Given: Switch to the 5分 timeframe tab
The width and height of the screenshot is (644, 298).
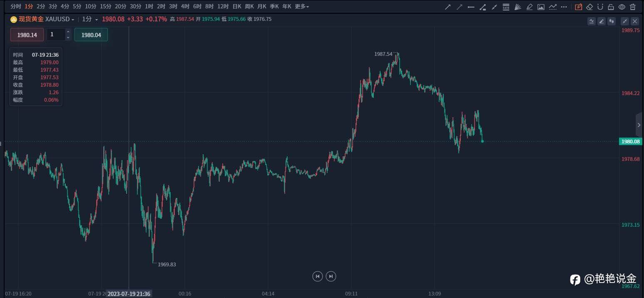Looking at the screenshot, I should 77,7.
